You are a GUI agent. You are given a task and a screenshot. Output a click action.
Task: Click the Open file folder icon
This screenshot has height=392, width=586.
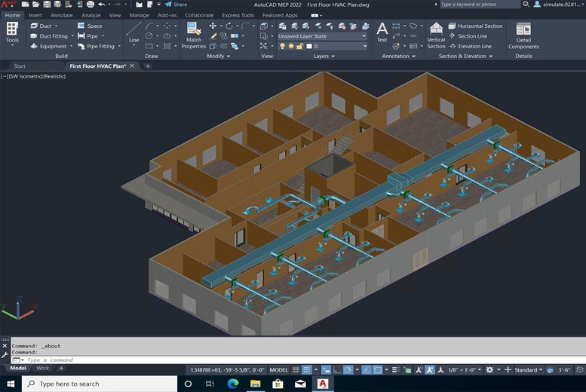[36, 5]
